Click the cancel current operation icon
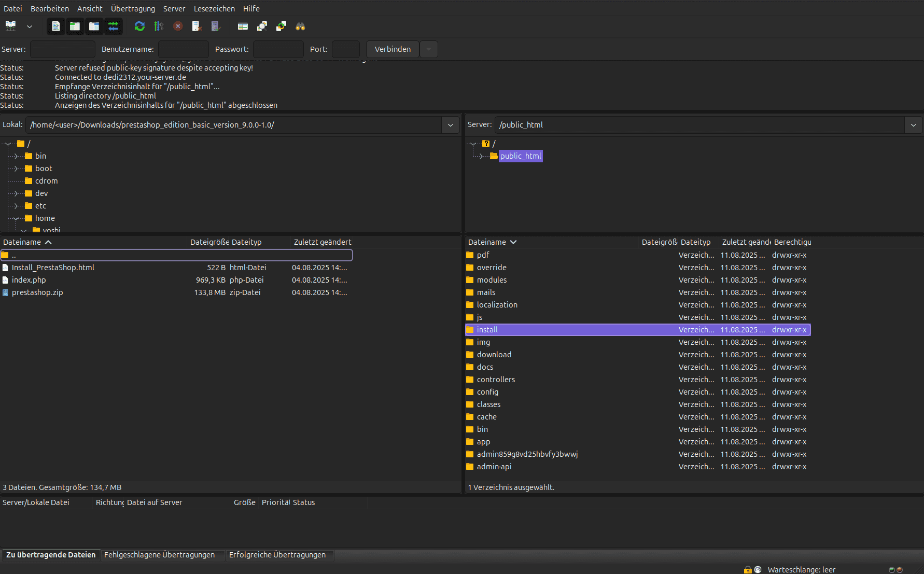924x574 pixels. click(178, 26)
